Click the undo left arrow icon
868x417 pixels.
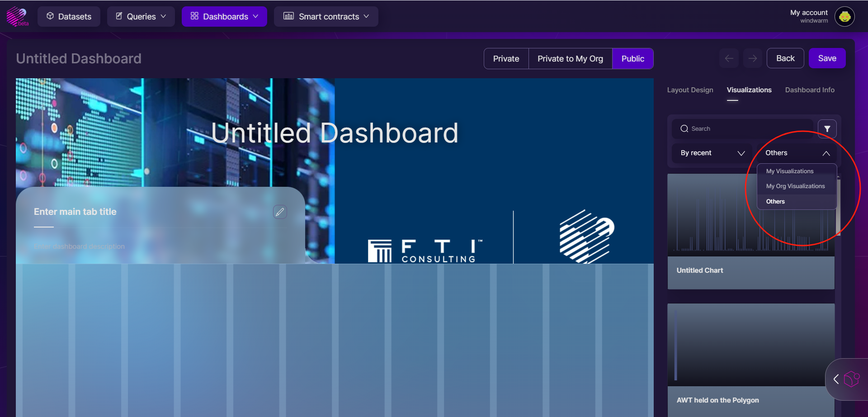click(x=729, y=58)
